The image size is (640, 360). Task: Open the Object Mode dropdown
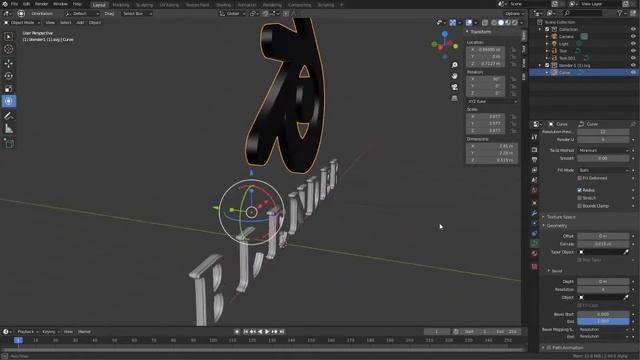click(22, 23)
